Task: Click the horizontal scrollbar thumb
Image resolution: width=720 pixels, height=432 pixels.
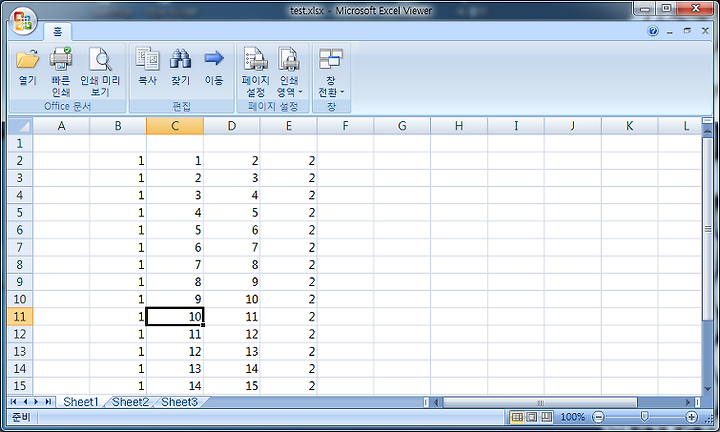Action: coord(540,403)
